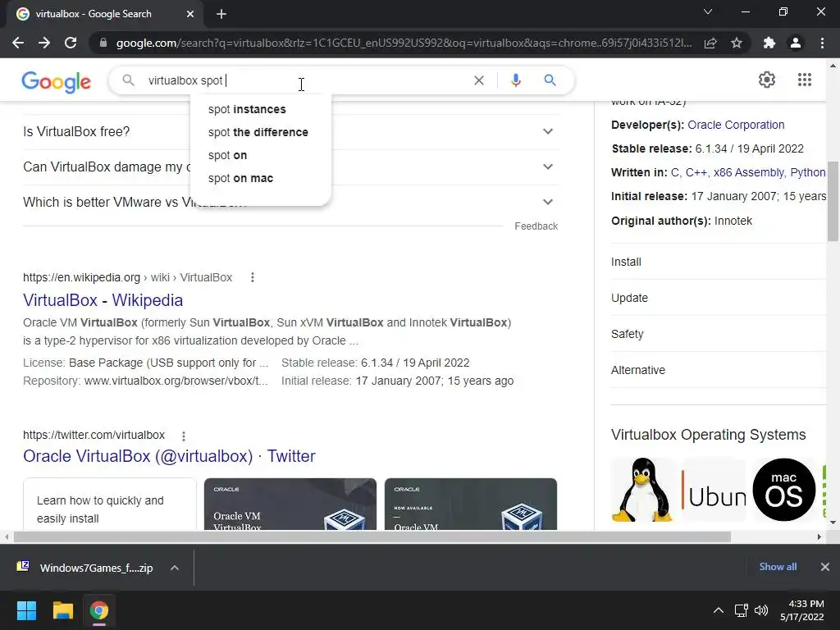This screenshot has height=630, width=840.
Task: Open the Python link in Written in
Action: pyautogui.click(x=808, y=172)
